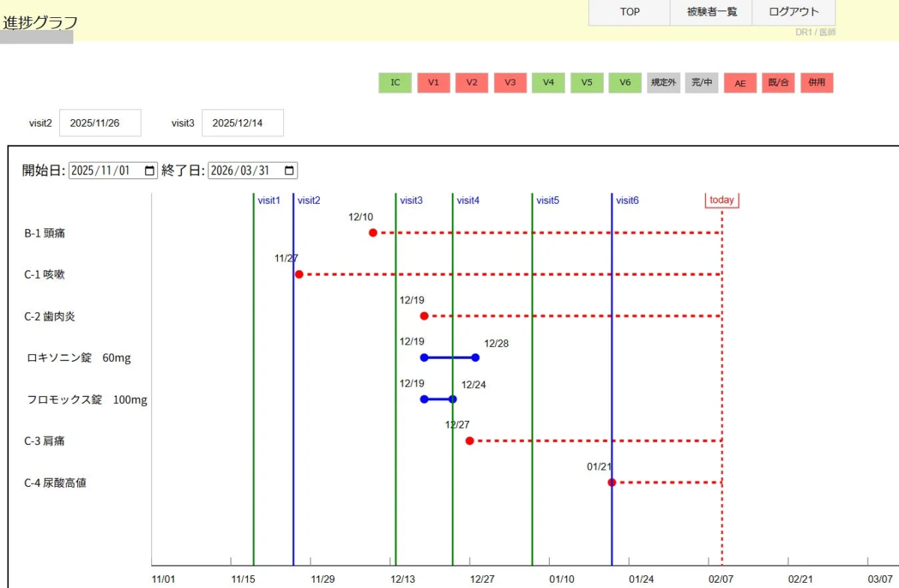The image size is (899, 588).
Task: Edit the visit3 date field
Action: coord(243,123)
